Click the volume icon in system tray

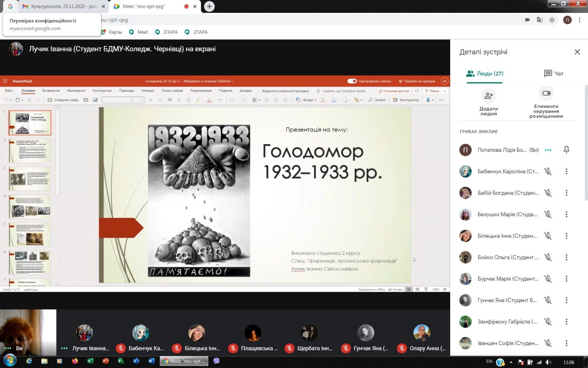pyautogui.click(x=548, y=362)
